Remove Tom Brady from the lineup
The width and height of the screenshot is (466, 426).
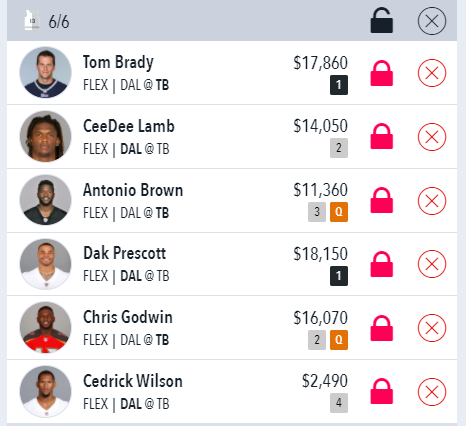pyautogui.click(x=432, y=73)
